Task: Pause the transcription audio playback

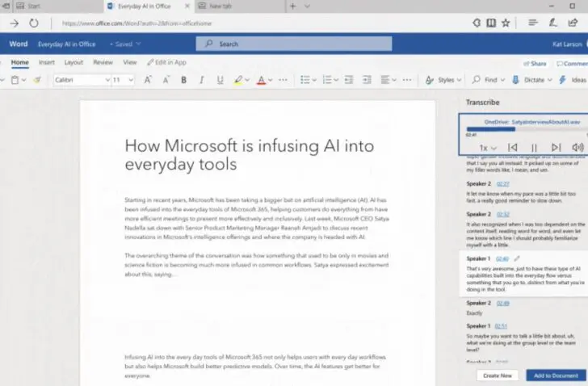Action: [x=534, y=148]
